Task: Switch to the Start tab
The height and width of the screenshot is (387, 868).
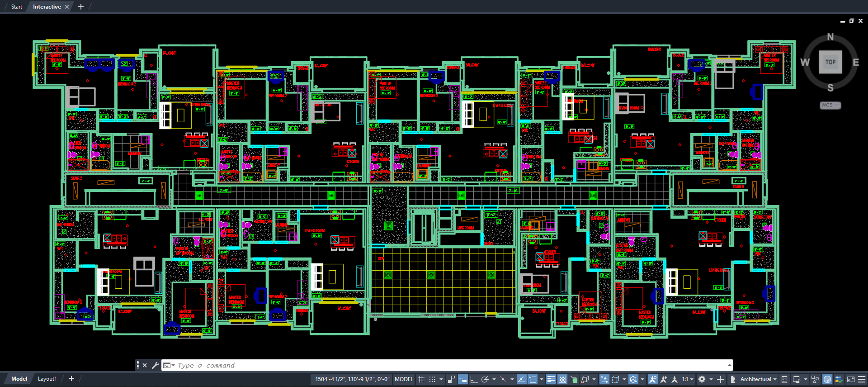Action: tap(16, 7)
